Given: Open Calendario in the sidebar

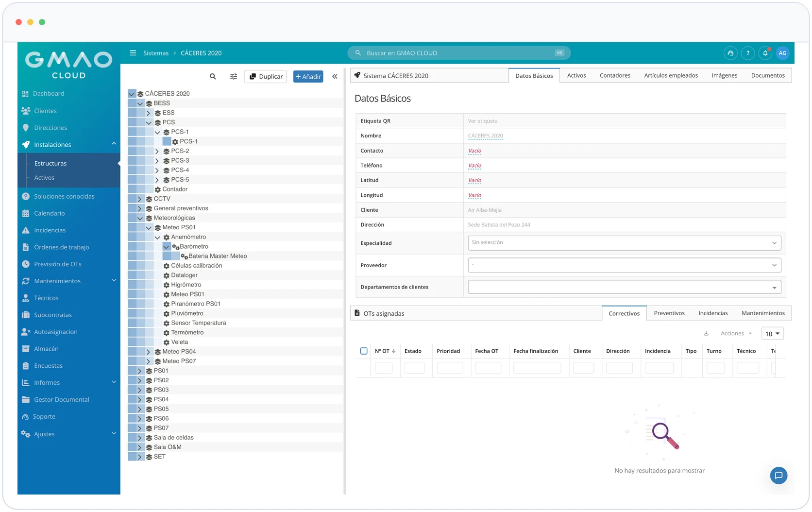Looking at the screenshot, I should pos(49,213).
